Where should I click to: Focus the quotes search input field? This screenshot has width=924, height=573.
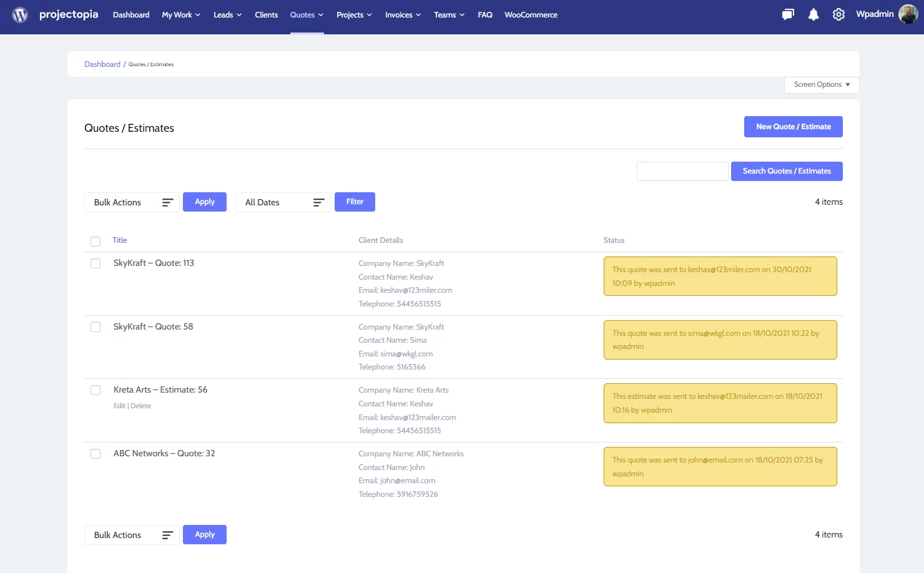pyautogui.click(x=682, y=171)
